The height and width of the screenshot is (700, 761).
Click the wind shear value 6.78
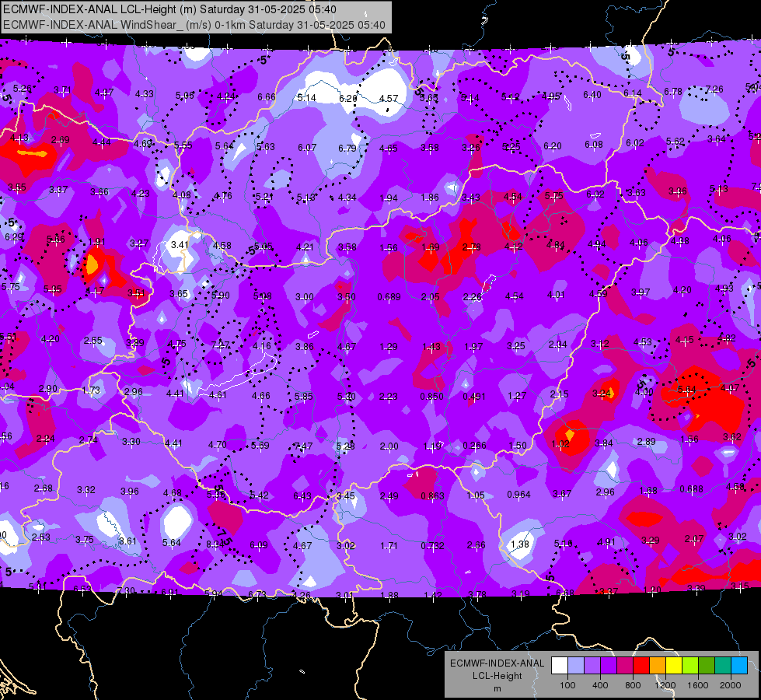(x=672, y=92)
